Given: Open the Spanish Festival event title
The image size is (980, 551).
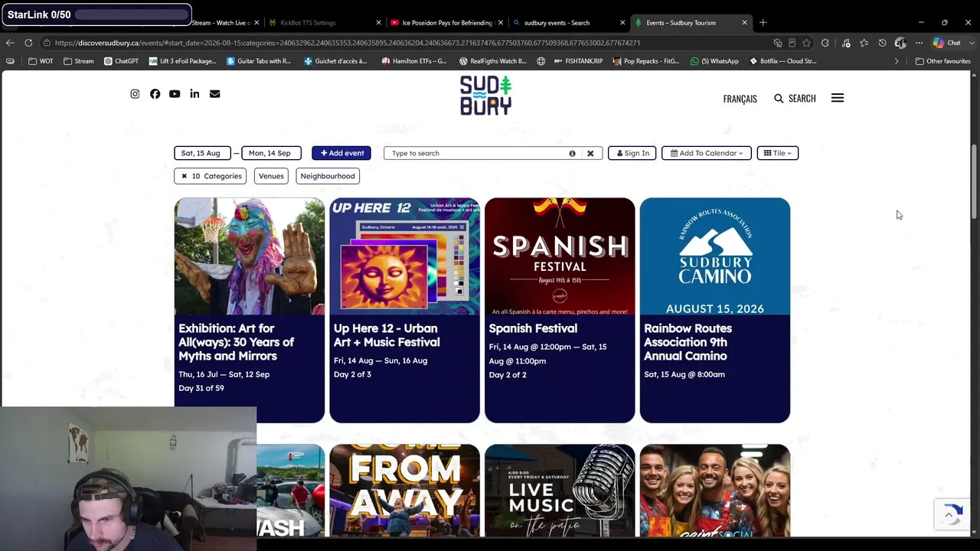Looking at the screenshot, I should [x=533, y=328].
